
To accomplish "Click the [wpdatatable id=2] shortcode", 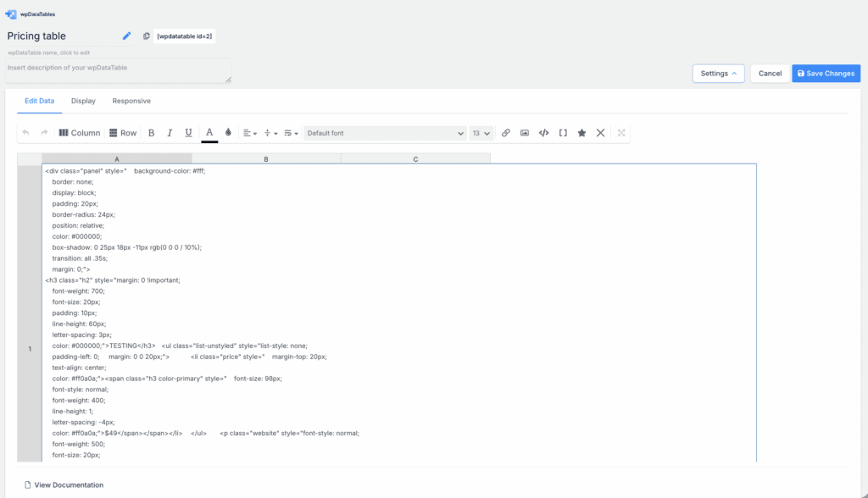I will [x=184, y=36].
